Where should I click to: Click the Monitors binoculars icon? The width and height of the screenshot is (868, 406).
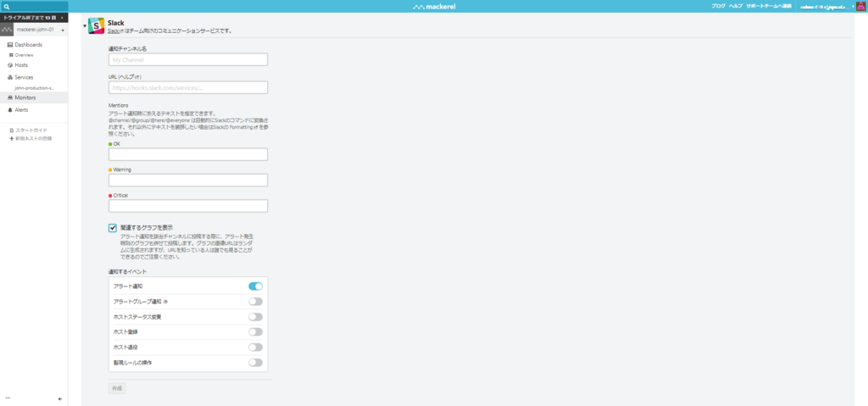pos(10,98)
